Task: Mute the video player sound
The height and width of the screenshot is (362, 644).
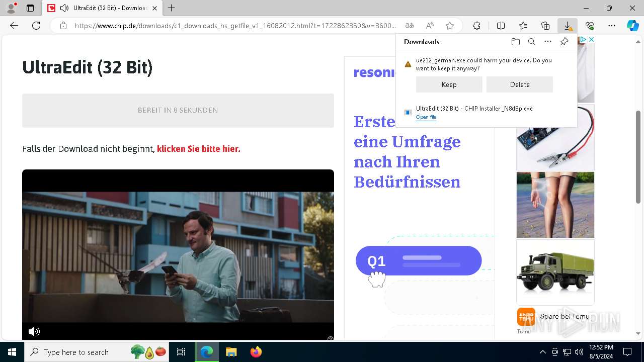Action: click(34, 331)
